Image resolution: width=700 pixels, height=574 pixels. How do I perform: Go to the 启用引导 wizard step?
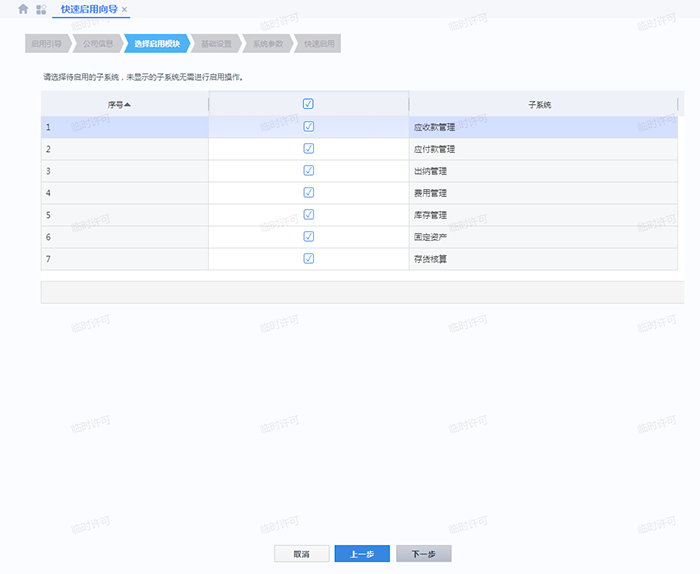pos(46,44)
